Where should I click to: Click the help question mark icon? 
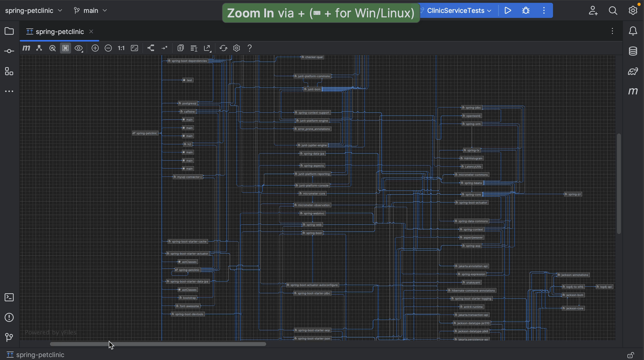coord(249,48)
